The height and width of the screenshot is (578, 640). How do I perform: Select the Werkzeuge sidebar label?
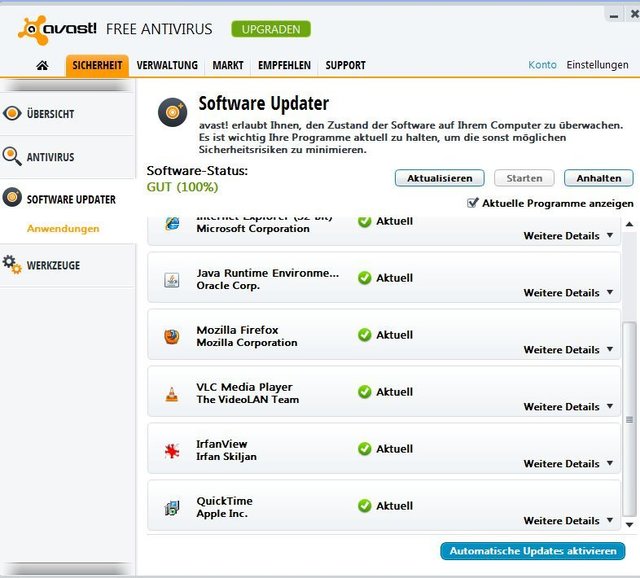pyautogui.click(x=53, y=265)
